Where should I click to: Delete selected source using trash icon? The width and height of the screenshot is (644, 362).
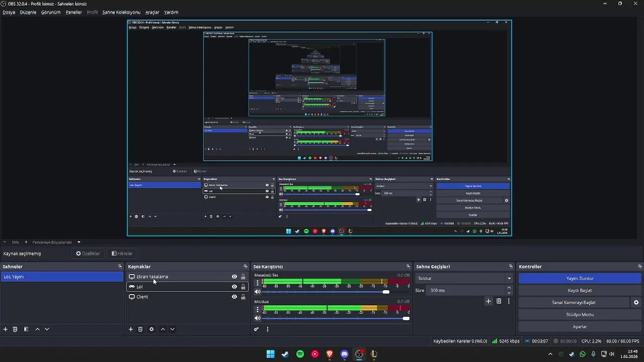pos(140,329)
